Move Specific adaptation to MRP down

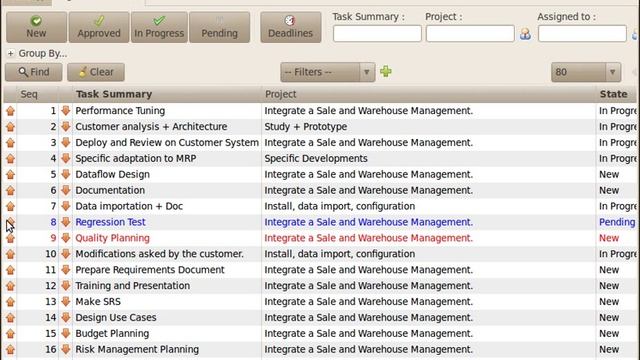(66, 159)
